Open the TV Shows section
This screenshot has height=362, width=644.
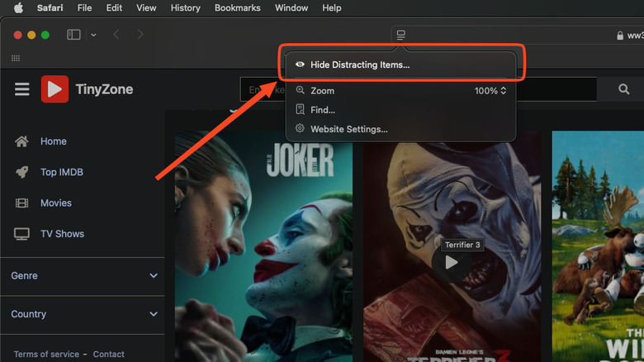pos(62,234)
